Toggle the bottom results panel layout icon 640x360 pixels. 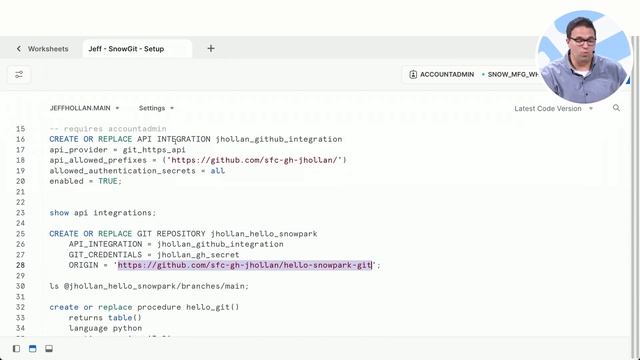point(49,349)
